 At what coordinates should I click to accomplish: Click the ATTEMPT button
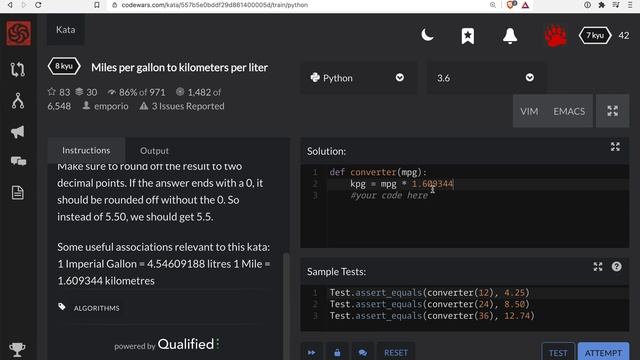click(x=603, y=353)
